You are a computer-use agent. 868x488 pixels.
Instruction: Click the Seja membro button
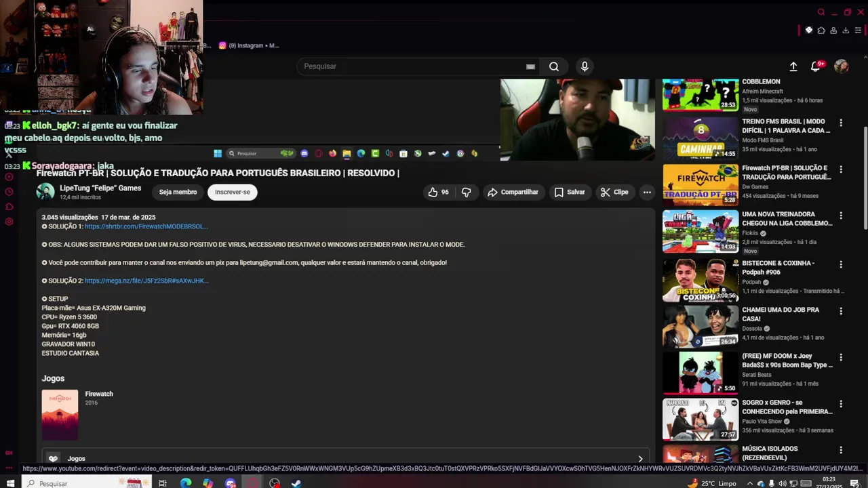[x=178, y=192]
